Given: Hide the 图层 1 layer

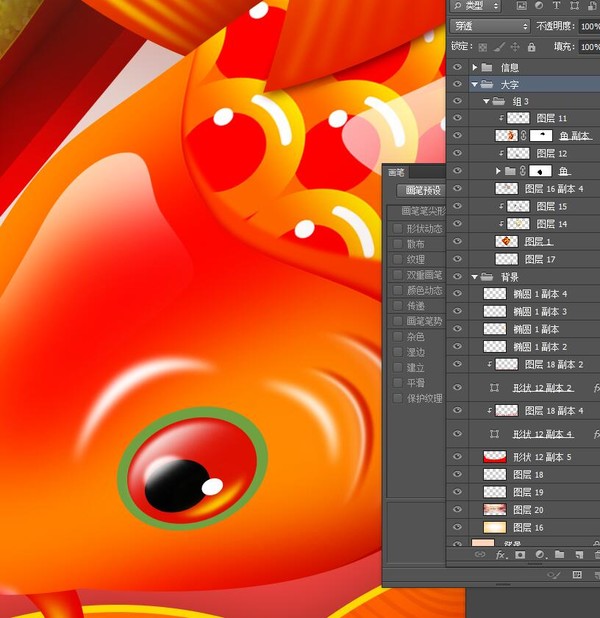Looking at the screenshot, I should click(457, 241).
